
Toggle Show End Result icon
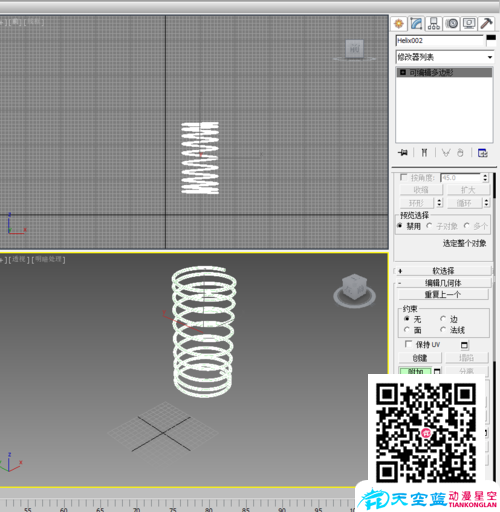424,153
